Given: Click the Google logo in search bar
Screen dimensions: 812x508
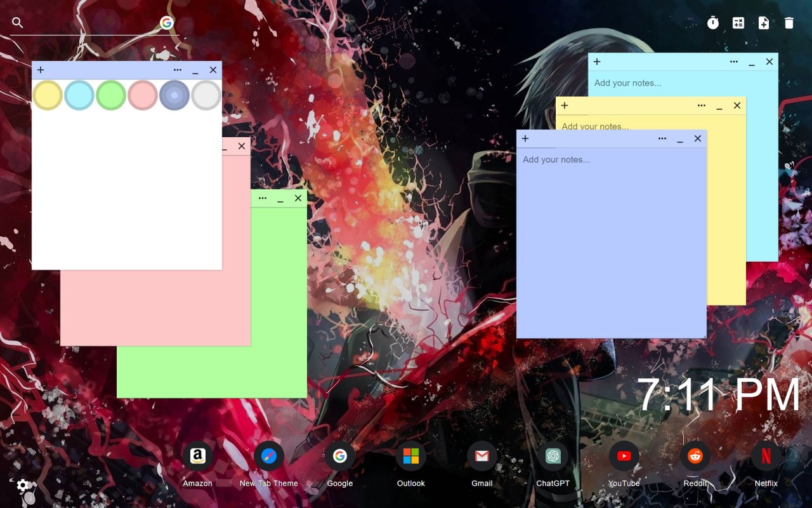Looking at the screenshot, I should (x=166, y=23).
